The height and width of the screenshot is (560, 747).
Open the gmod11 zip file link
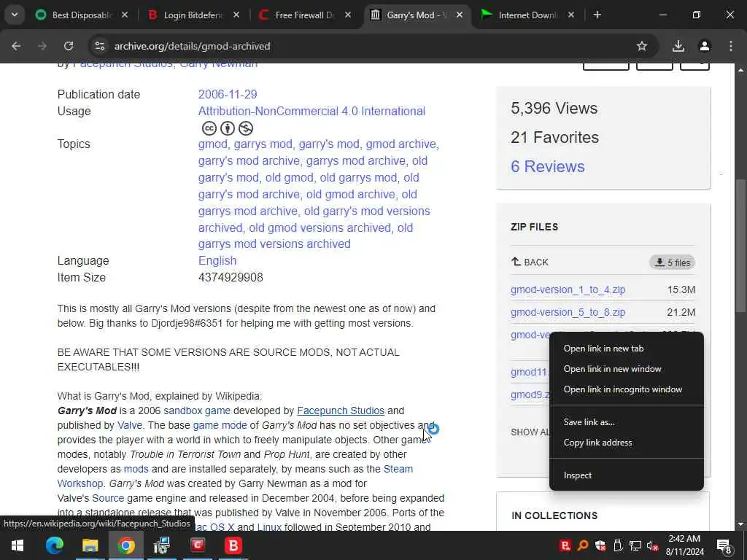click(x=530, y=372)
